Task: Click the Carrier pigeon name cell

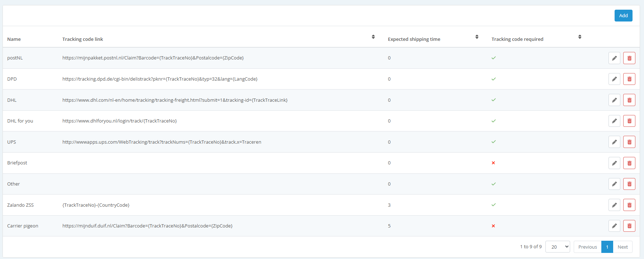Action: 23,226
